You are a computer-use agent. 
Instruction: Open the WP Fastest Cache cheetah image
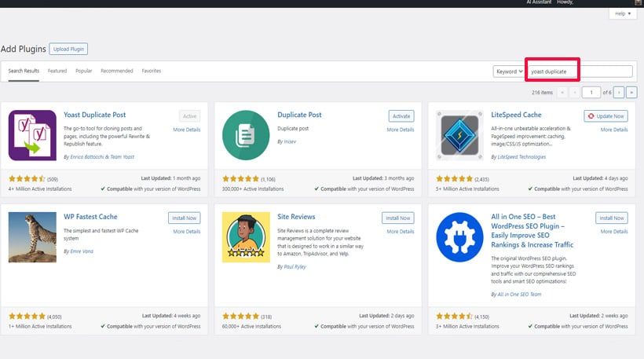pyautogui.click(x=32, y=237)
